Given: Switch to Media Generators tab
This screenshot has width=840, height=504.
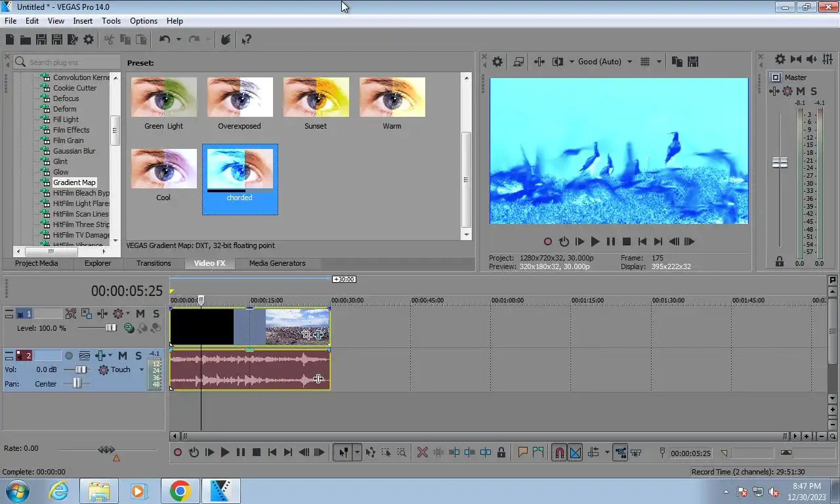Looking at the screenshot, I should 278,263.
